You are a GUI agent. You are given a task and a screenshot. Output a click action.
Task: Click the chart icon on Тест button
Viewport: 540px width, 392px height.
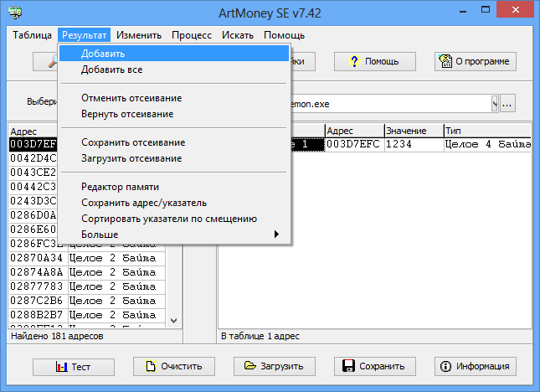tap(62, 367)
